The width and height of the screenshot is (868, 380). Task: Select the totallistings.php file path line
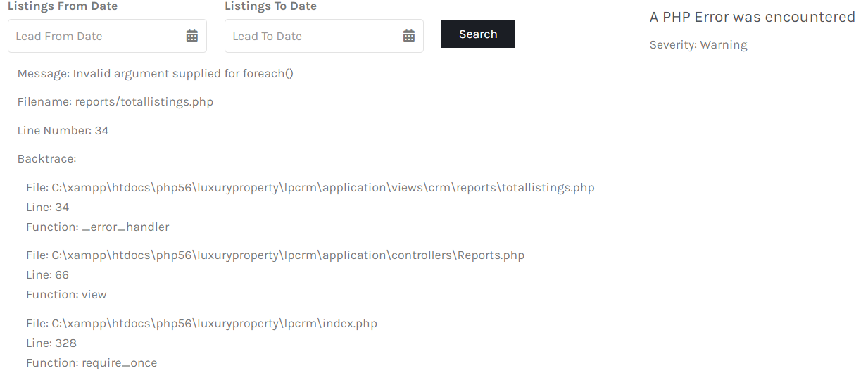coord(310,188)
